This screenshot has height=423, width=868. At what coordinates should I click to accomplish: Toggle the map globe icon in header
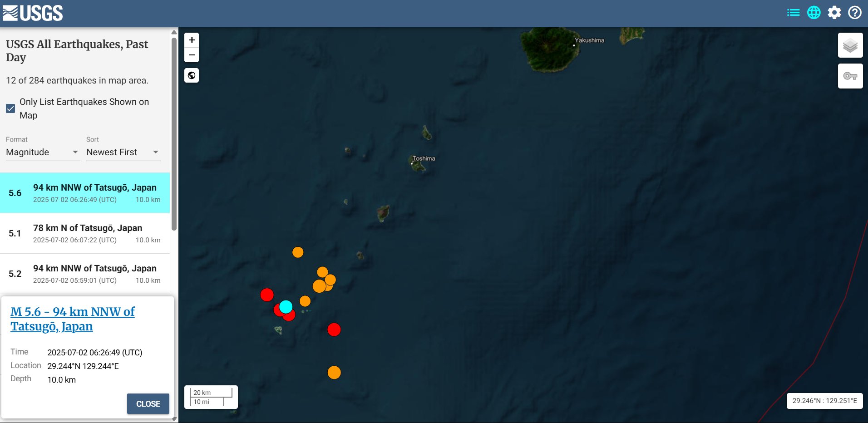click(814, 13)
